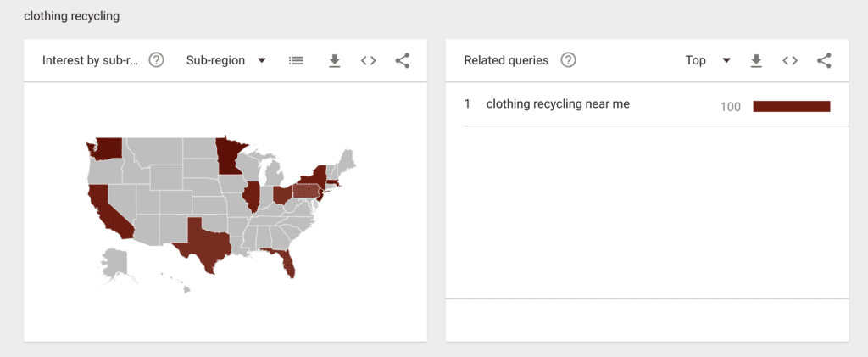Click 'clothing recycling near me' query
This screenshot has width=868, height=357.
click(558, 103)
